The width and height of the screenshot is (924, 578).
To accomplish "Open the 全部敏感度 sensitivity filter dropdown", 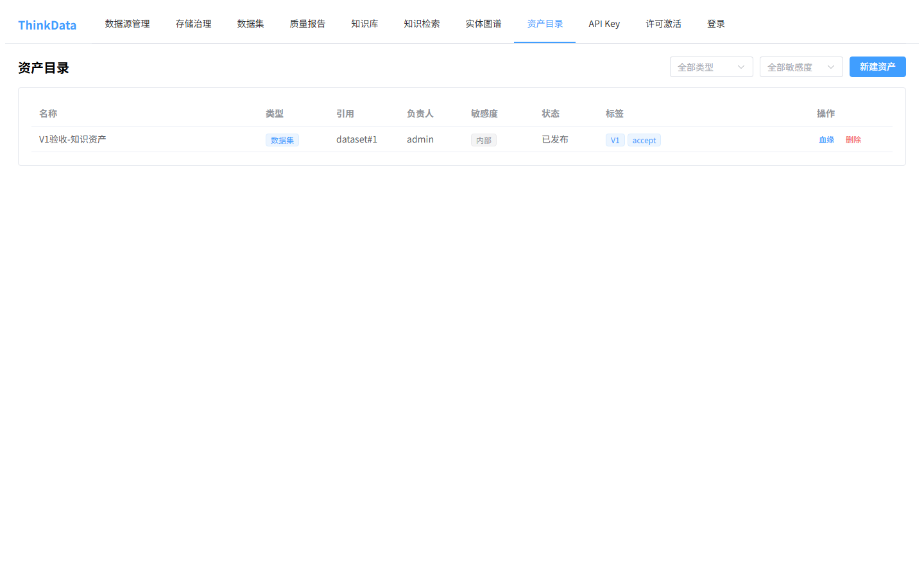I will [801, 67].
